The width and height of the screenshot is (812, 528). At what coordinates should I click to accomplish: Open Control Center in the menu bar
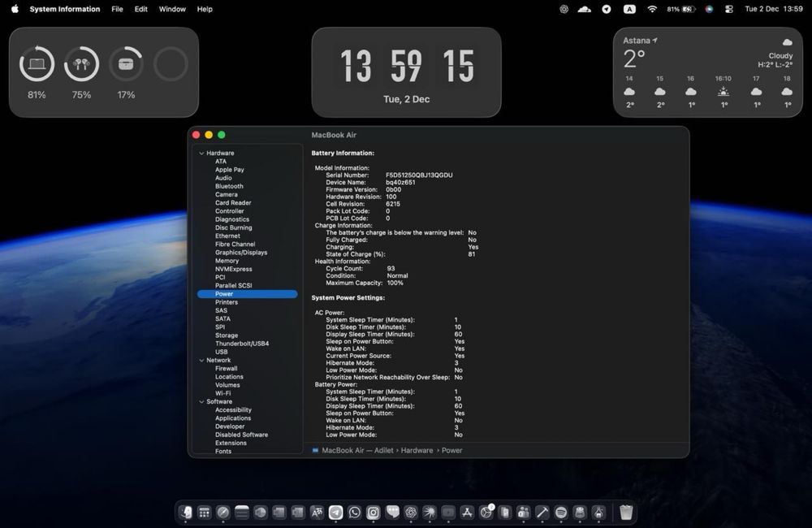pyautogui.click(x=729, y=9)
